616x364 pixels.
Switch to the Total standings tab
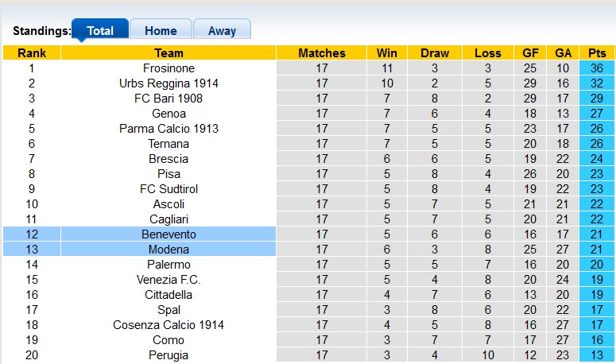pos(99,31)
